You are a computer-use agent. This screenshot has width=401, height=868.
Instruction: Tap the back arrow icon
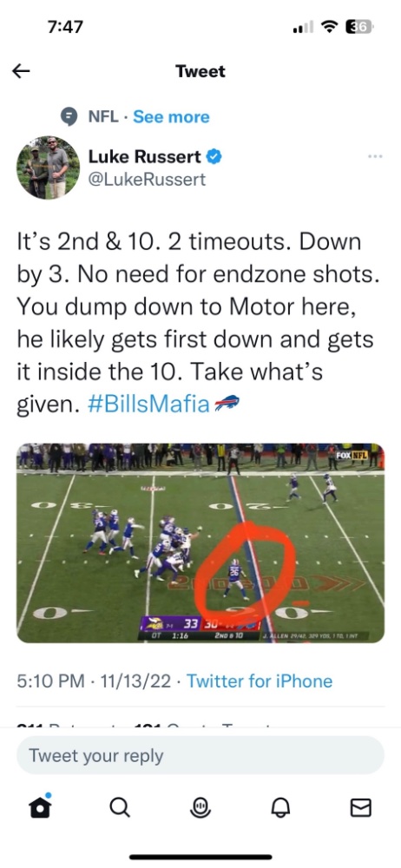[x=21, y=71]
